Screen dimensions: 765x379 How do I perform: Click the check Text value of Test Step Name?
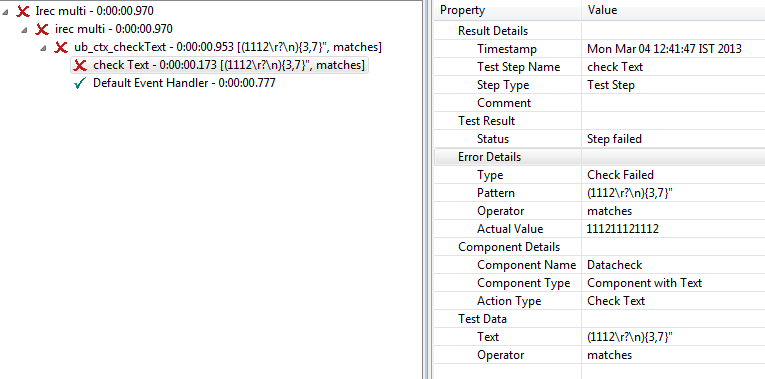tap(615, 67)
